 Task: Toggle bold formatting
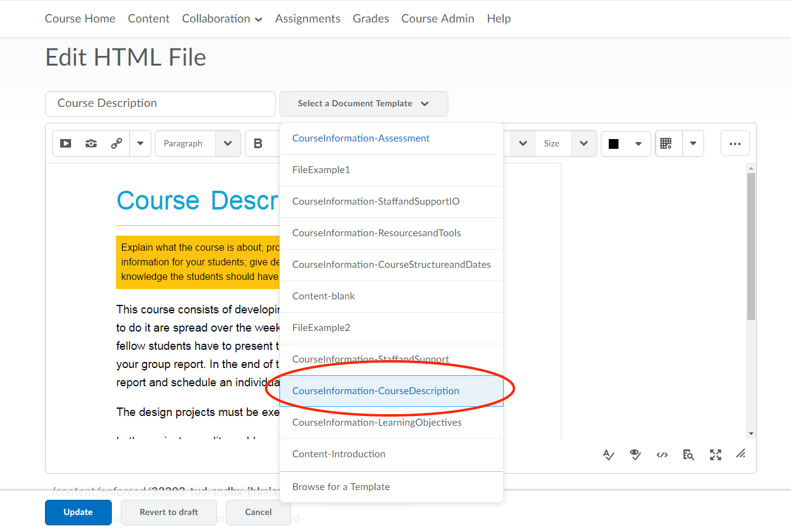258,144
